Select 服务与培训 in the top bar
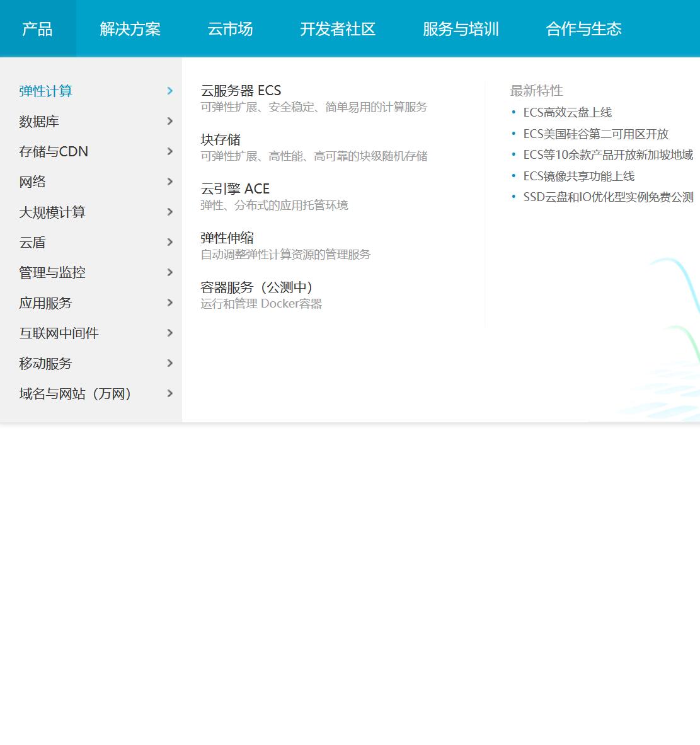 coord(461,28)
